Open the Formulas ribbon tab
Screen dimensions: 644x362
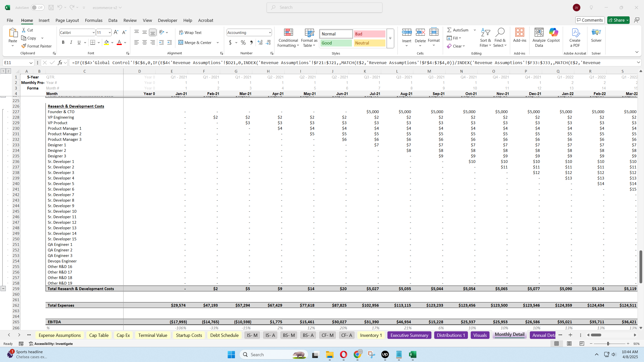coord(94,20)
